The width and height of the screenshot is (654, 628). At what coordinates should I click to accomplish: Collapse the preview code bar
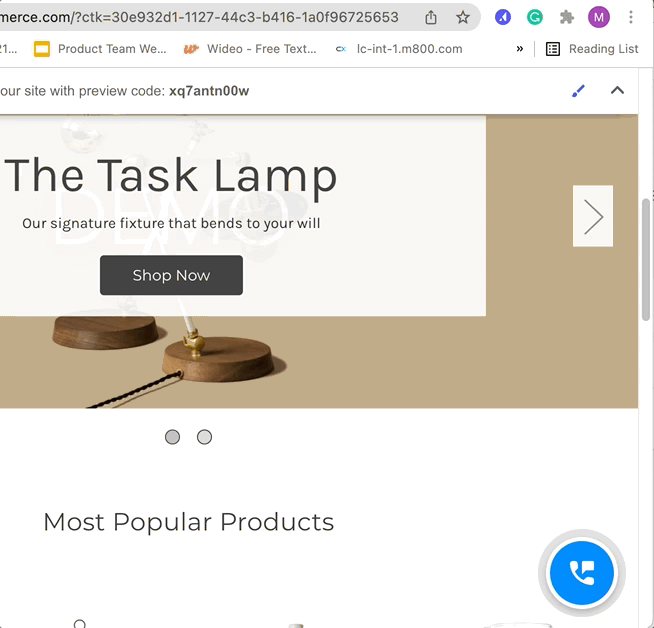[x=617, y=91]
